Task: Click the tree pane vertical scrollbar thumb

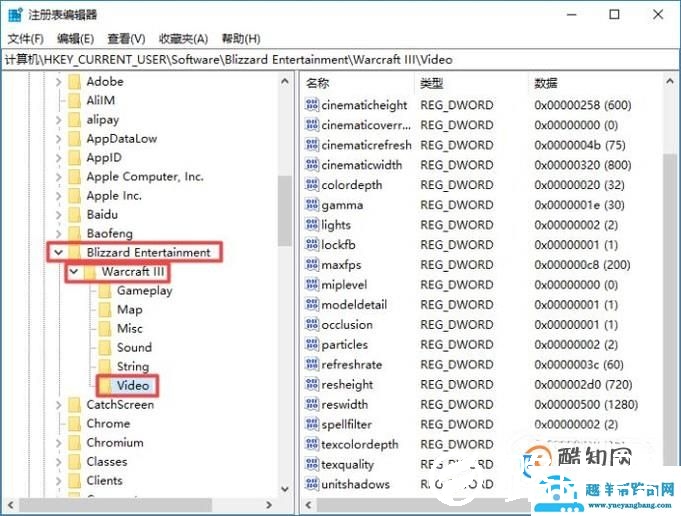Action: 285,211
